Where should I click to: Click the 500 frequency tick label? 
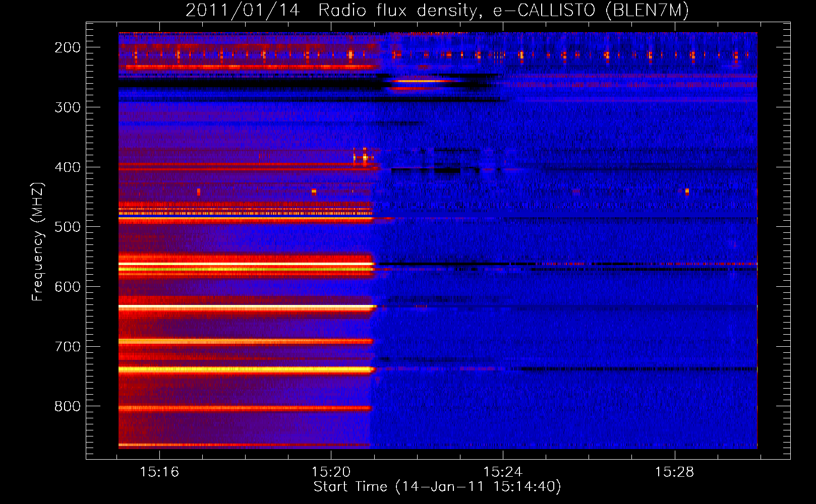coord(68,227)
